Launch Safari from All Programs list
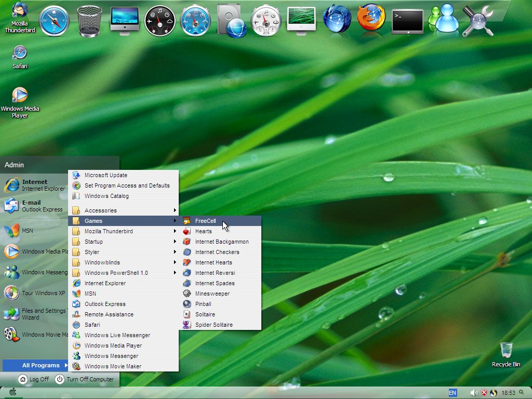Viewport: 532px width, 399px height. tap(124, 325)
